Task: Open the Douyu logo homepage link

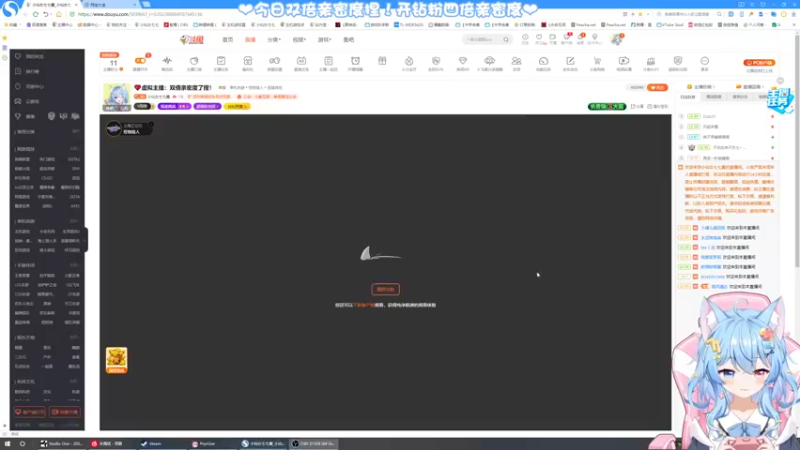Action: click(x=192, y=39)
